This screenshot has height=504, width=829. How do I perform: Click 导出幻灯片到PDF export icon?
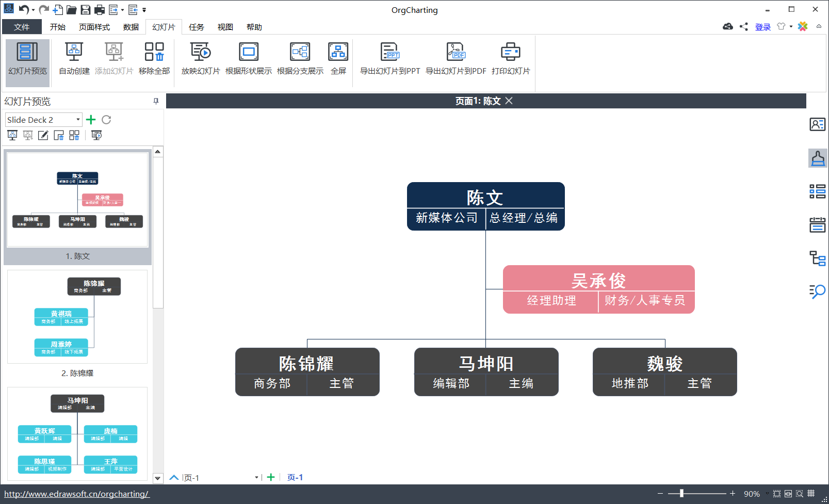pos(456,52)
